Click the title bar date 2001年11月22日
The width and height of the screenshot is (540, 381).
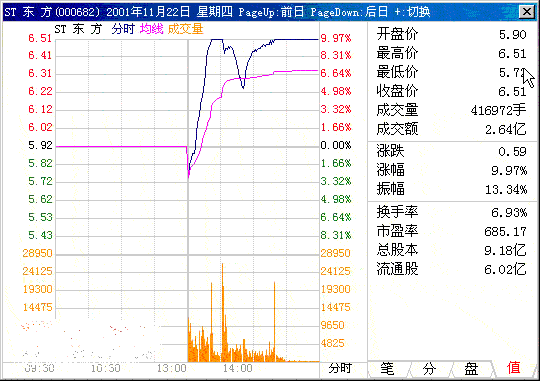tap(148, 12)
